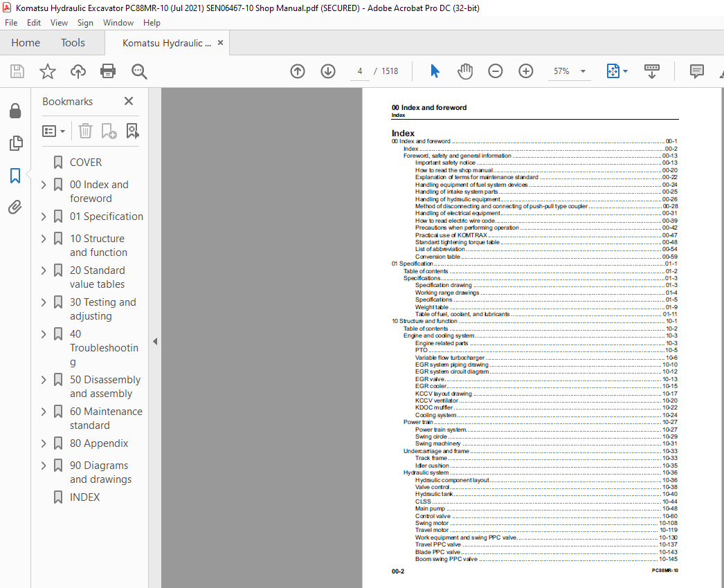724x588 pixels.
Task: Collapse the navigation pane arrow
Action: (155, 342)
